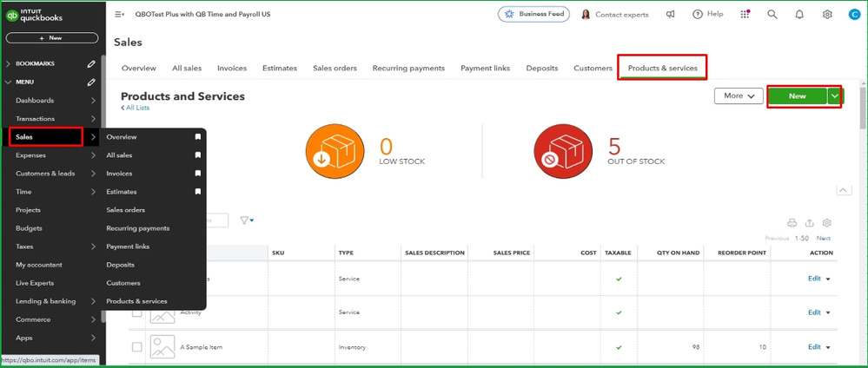This screenshot has height=368, width=868.
Task: Toggle bookmark for Invoices in flyout
Action: click(x=197, y=174)
